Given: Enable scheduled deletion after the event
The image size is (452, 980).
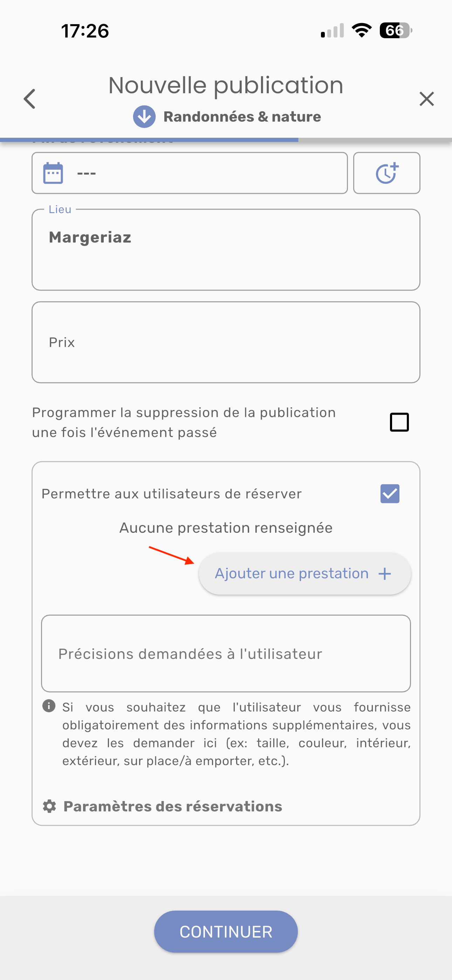Looking at the screenshot, I should click(x=399, y=422).
